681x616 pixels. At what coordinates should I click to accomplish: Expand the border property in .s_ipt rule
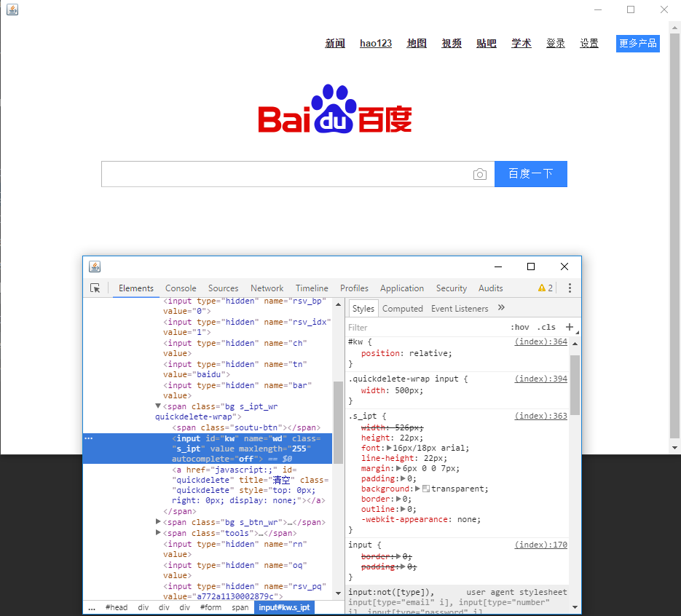(398, 499)
